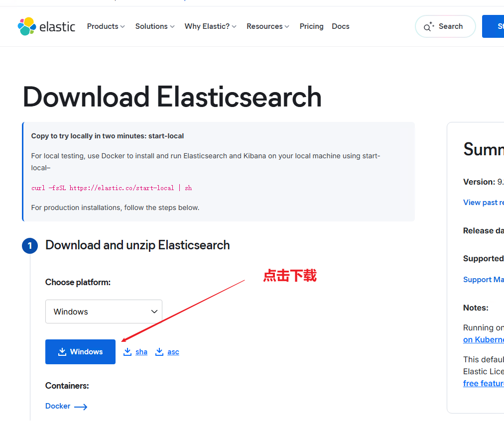Click the download icon beside sha
504x421 pixels.
pyautogui.click(x=127, y=352)
